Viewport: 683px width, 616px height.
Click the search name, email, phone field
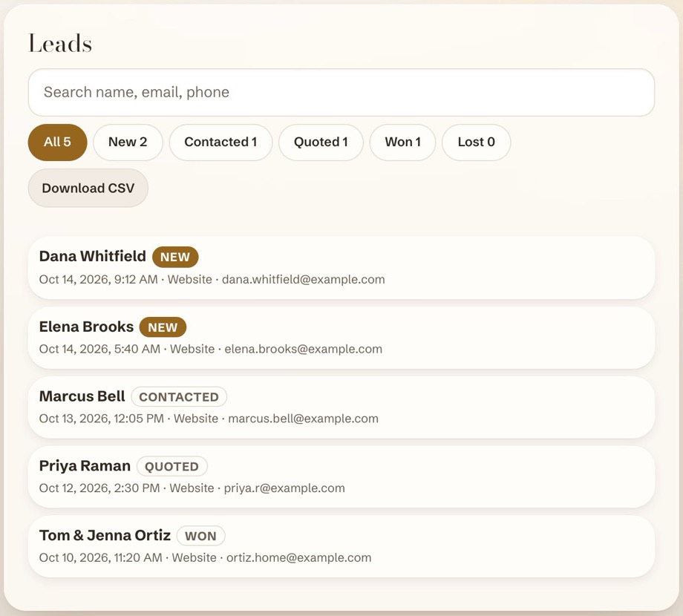tap(341, 92)
